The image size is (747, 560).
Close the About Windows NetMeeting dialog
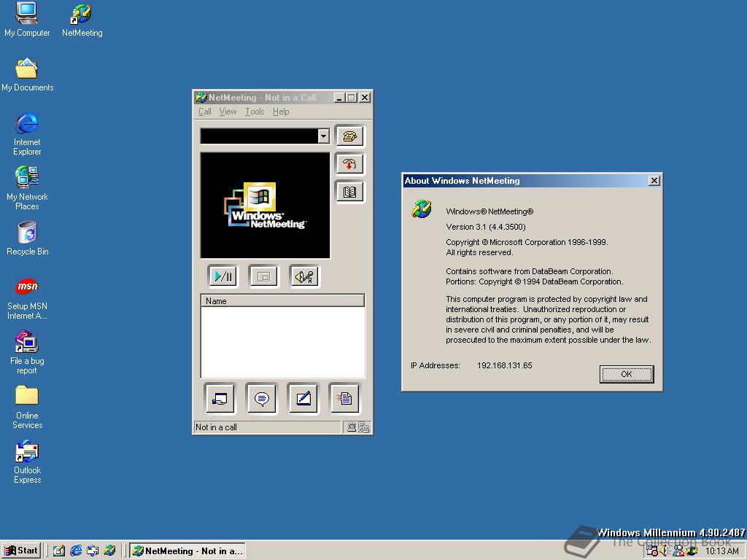point(654,181)
